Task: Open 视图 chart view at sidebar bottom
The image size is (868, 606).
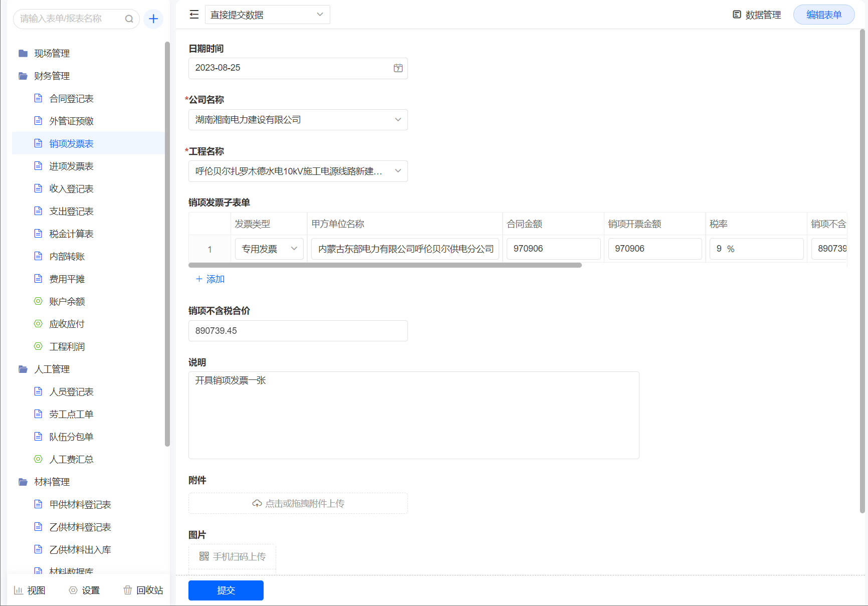Action: [30, 590]
